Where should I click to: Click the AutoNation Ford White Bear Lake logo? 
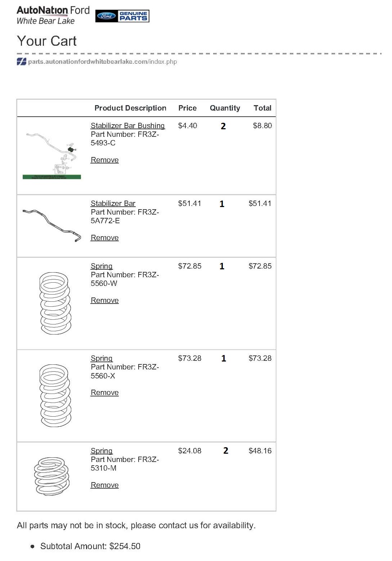coord(53,15)
